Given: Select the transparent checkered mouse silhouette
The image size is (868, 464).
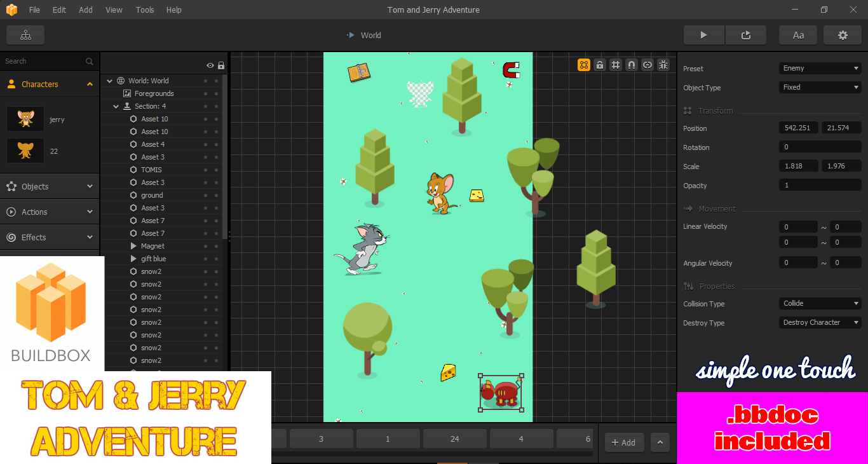Looking at the screenshot, I should [x=420, y=93].
